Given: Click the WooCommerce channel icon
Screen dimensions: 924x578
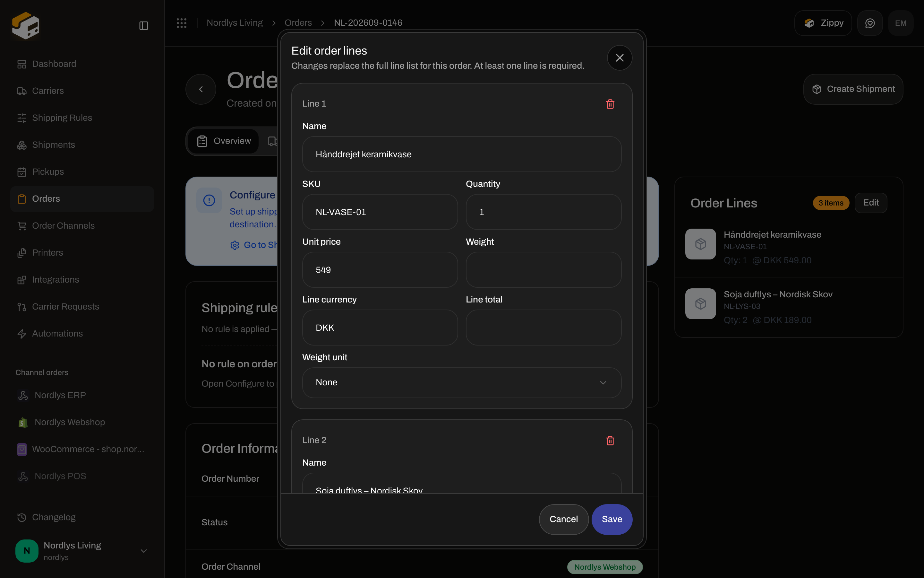Looking at the screenshot, I should coord(22,449).
